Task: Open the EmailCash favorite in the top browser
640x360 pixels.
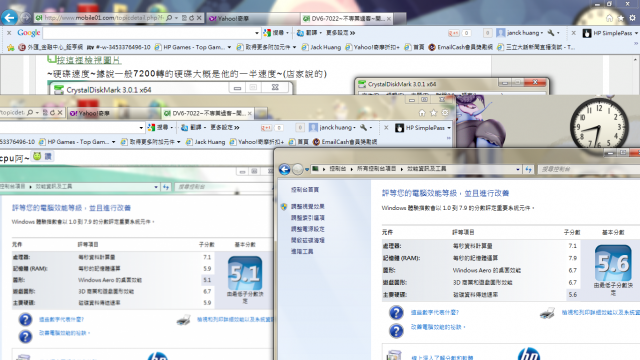Action: coord(460,47)
